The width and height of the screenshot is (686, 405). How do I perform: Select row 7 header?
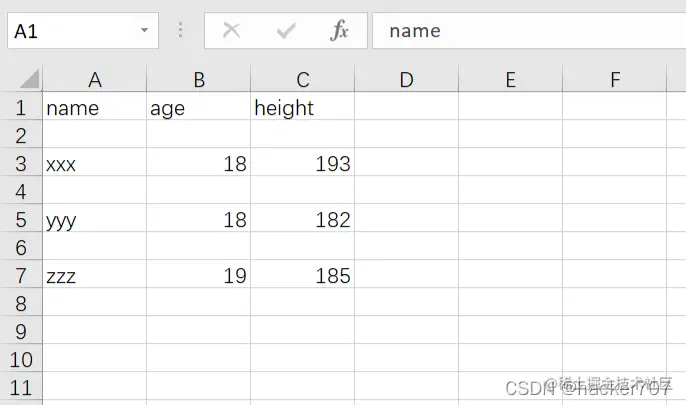coord(21,276)
